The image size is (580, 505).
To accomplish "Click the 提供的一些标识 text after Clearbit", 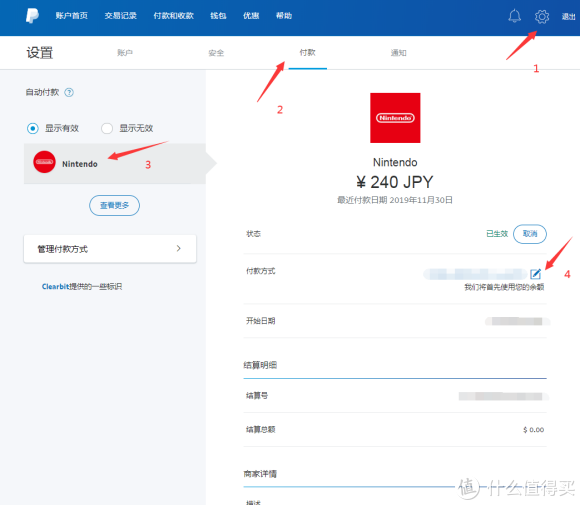I will (96, 286).
